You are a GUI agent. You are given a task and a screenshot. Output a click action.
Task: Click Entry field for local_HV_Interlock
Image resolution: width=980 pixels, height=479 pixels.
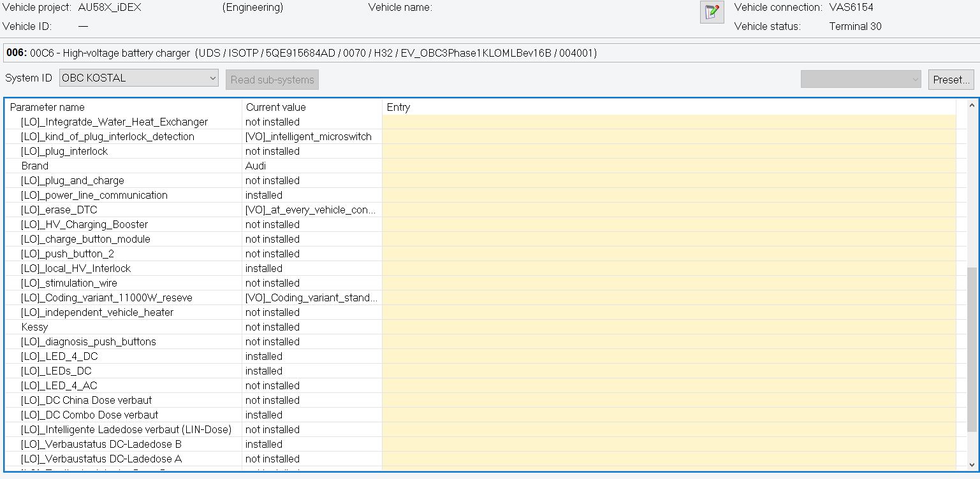pyautogui.click(x=668, y=268)
